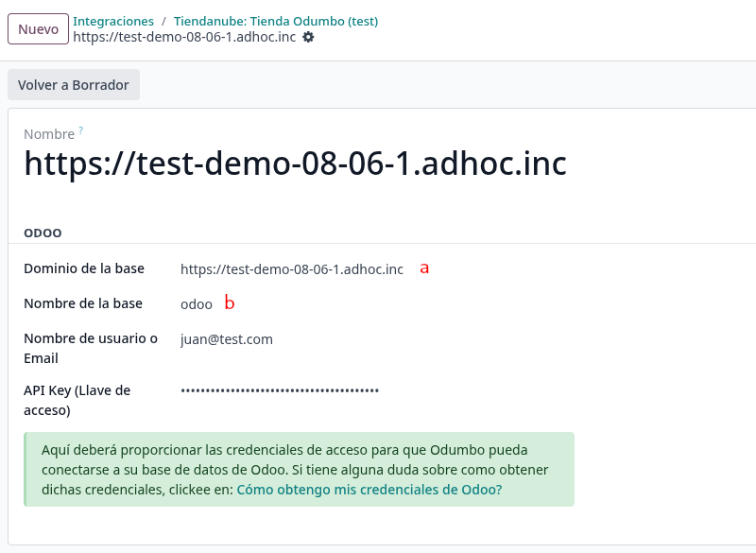Select the large record title https://test-demo-08-06-1.adhoc.inc

[295, 163]
